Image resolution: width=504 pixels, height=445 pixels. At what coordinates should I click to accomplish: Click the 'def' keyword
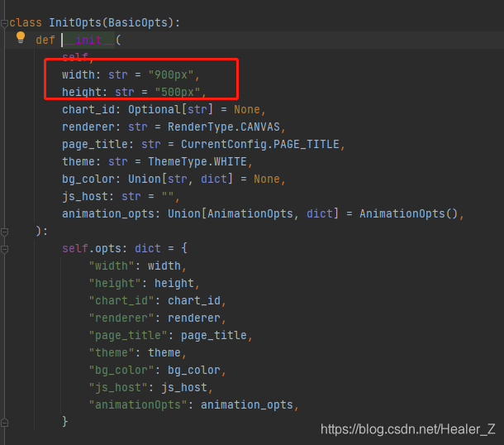pyautogui.click(x=45, y=40)
